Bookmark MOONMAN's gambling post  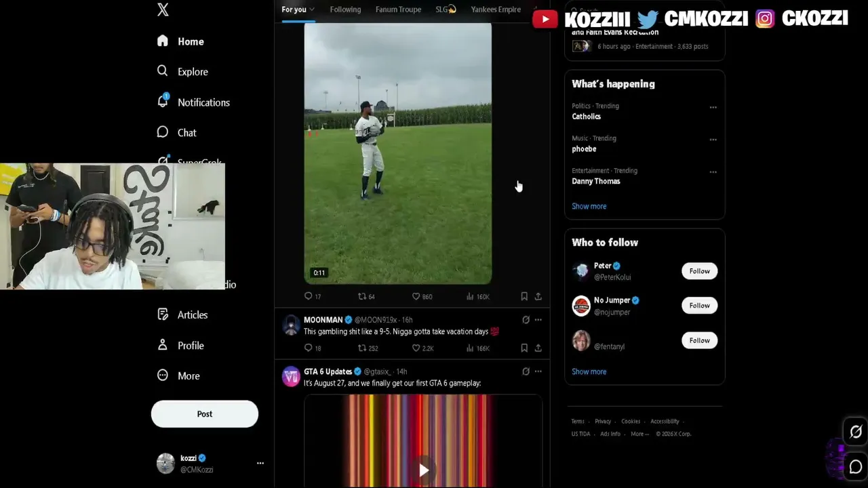click(524, 348)
